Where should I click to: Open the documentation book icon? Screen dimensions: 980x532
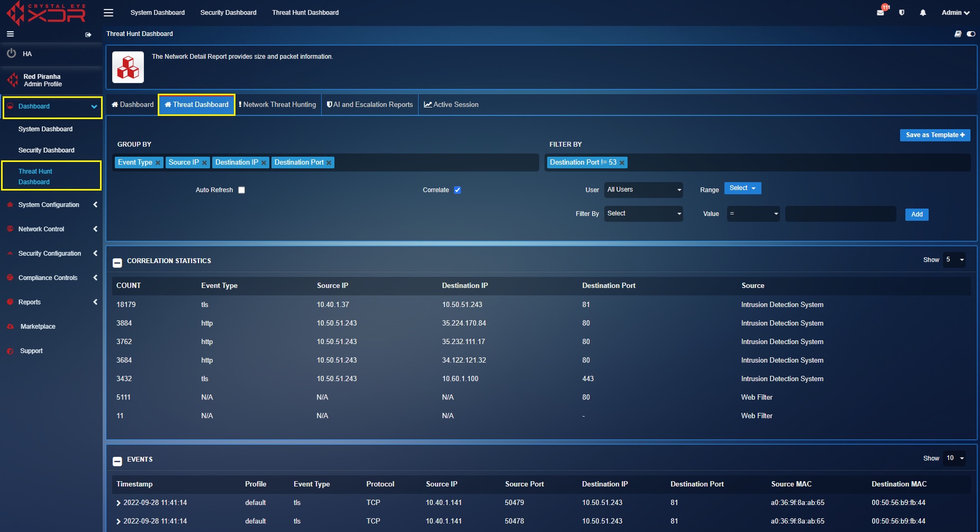[x=958, y=34]
